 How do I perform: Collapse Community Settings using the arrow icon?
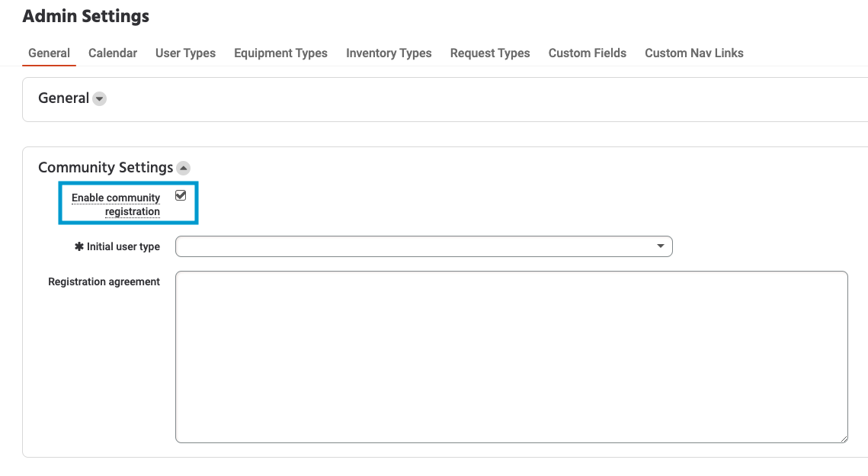pyautogui.click(x=184, y=168)
